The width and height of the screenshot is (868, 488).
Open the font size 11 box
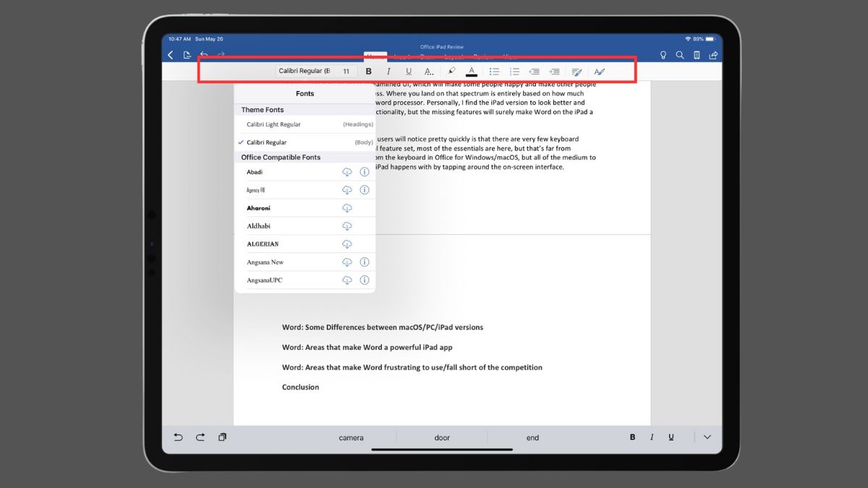346,72
